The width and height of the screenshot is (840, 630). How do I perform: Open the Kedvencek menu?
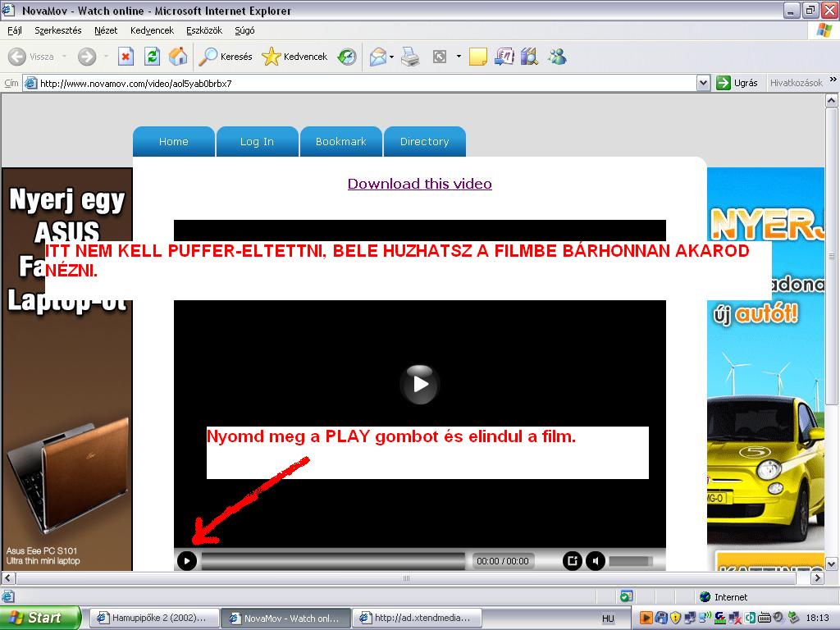pos(152,30)
